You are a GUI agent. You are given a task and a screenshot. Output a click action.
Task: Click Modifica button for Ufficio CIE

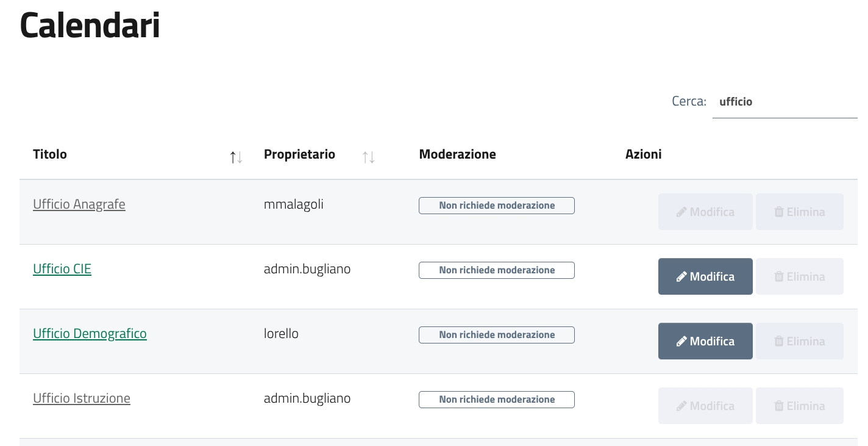pyautogui.click(x=705, y=276)
